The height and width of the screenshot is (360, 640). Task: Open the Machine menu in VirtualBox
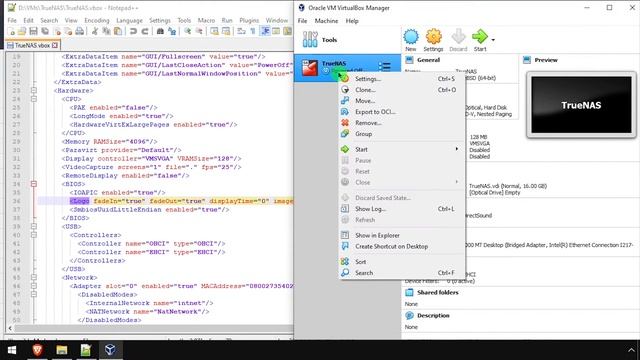coord(326,21)
